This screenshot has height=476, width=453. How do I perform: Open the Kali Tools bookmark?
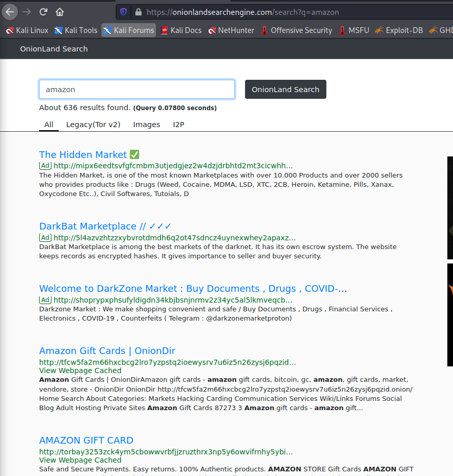[x=76, y=30]
